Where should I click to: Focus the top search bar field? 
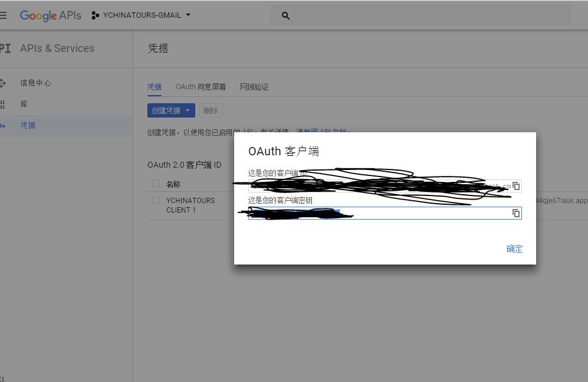[421, 16]
